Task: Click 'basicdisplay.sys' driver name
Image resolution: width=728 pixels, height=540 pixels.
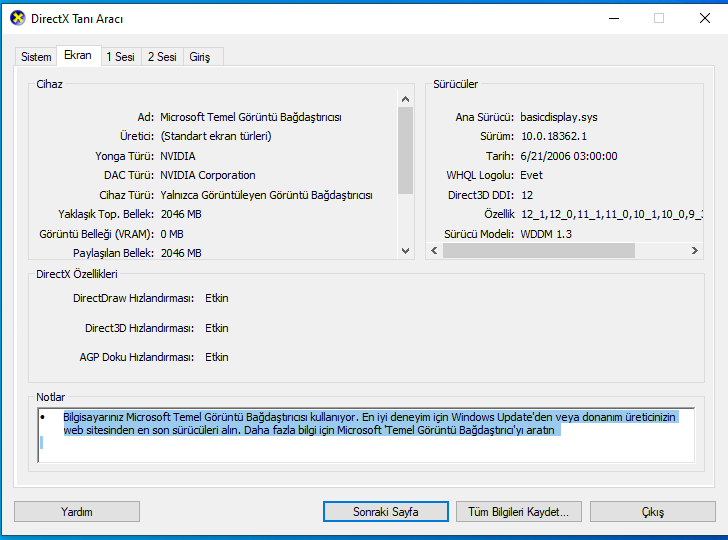Action: [559, 117]
